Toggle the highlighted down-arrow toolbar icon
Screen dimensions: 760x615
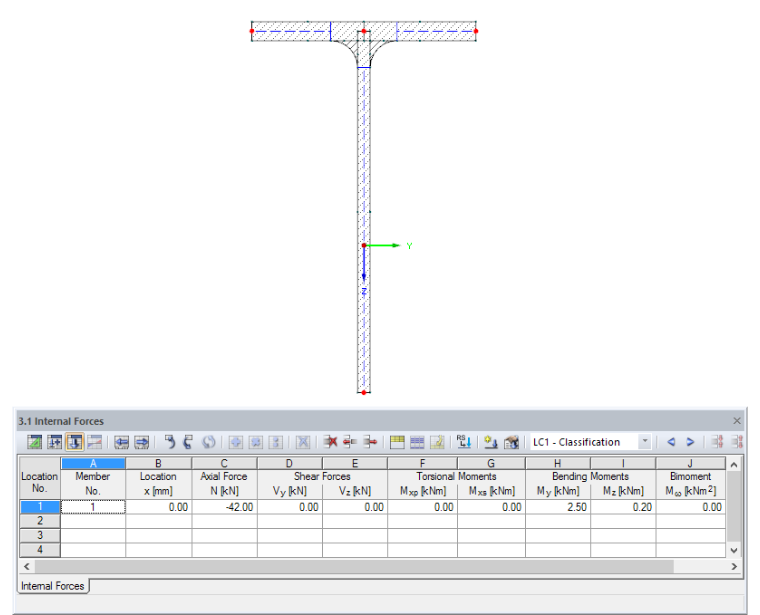point(74,442)
